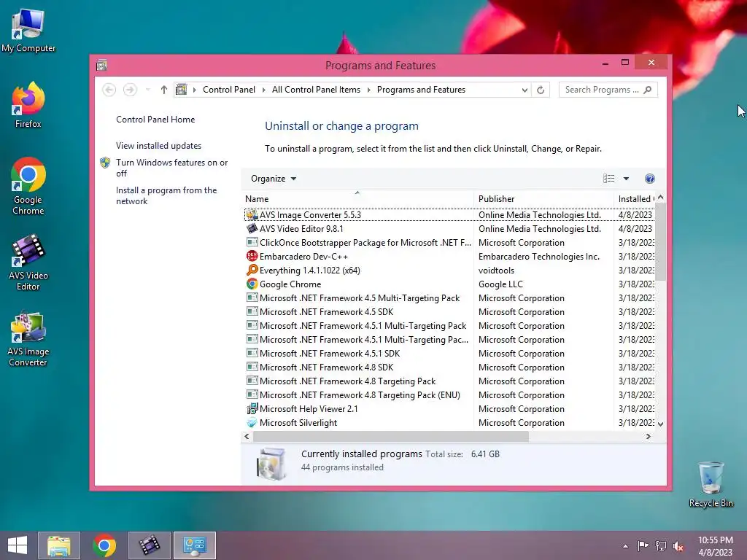
Task: Select Microsoft Help Viewer 2.1 entry
Action: 449,408
